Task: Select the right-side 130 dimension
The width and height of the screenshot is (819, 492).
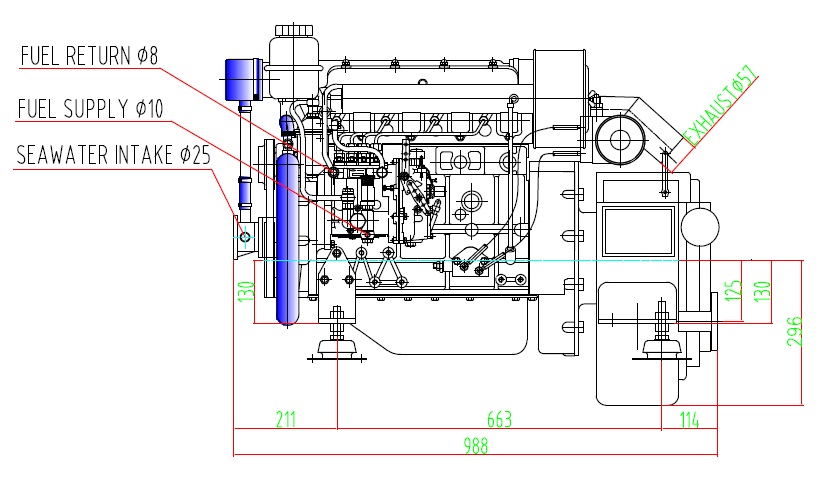Action: (x=763, y=291)
